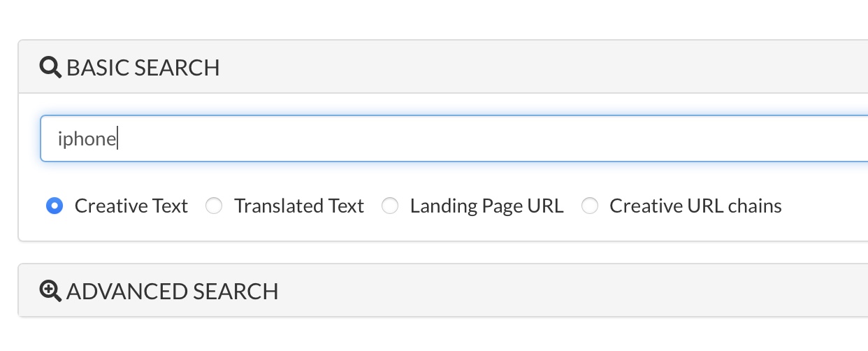
Task: Enable the Creative URL chains radio option
Action: point(590,206)
